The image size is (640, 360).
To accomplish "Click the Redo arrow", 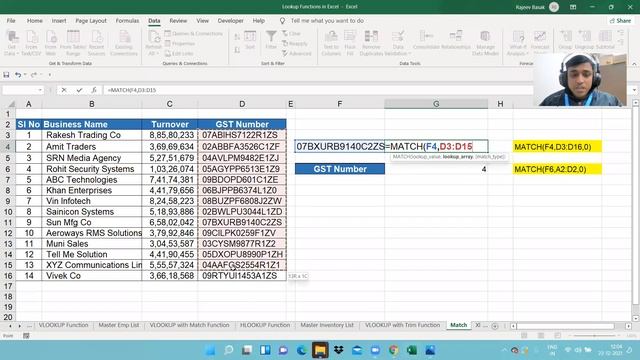I will pos(33,75).
